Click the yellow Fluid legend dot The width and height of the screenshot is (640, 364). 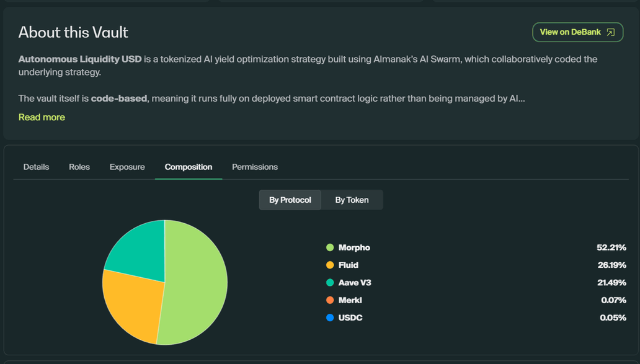(330, 265)
